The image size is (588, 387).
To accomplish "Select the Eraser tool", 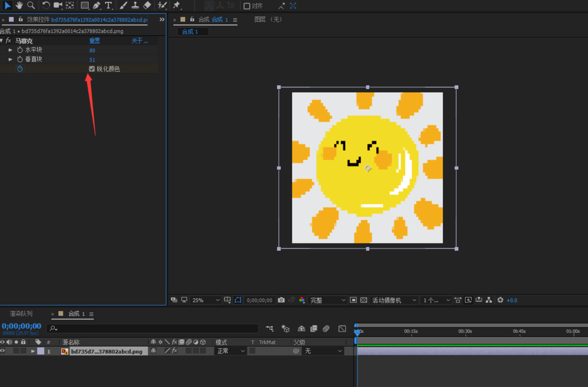I will (147, 5).
